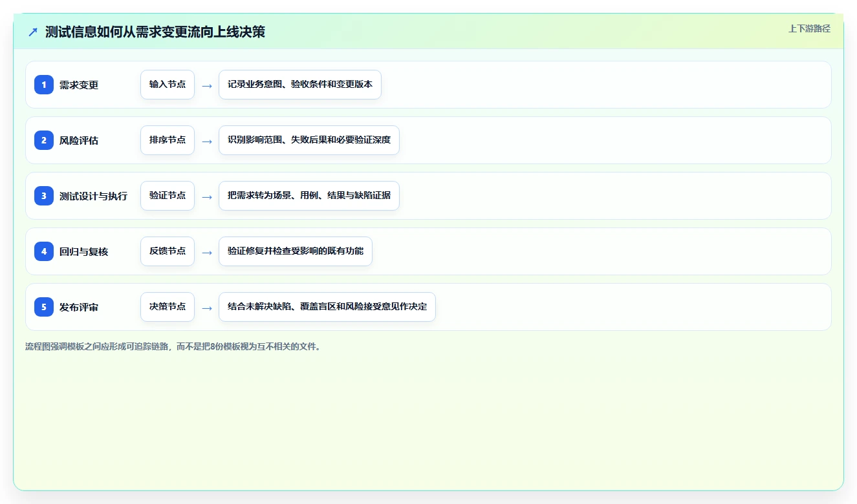Click the title 测试信息如何从需求变更流向上线决策
The width and height of the screenshot is (857, 504).
point(155,32)
